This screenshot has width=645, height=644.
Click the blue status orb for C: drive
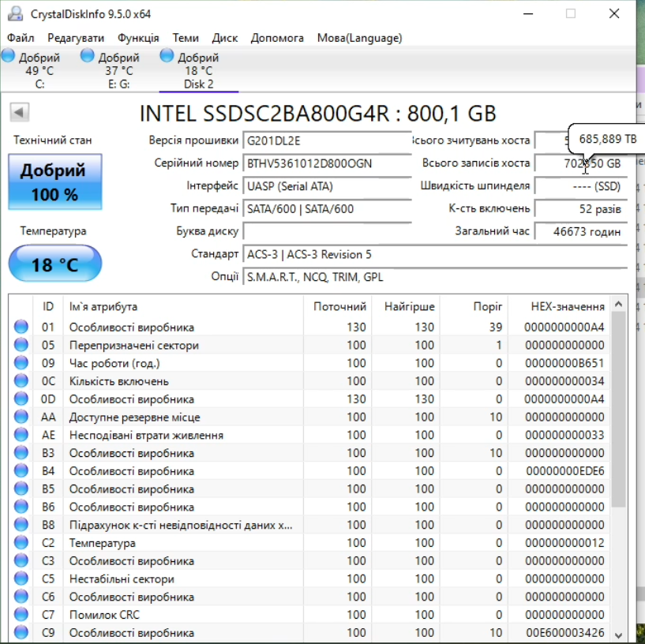tap(8, 55)
